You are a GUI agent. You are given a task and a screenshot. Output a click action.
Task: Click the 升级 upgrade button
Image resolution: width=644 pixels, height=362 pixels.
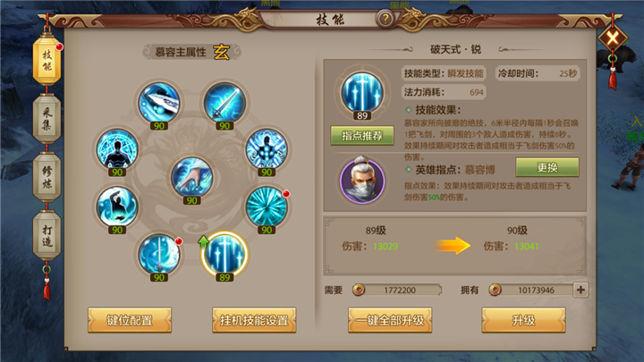point(523,320)
